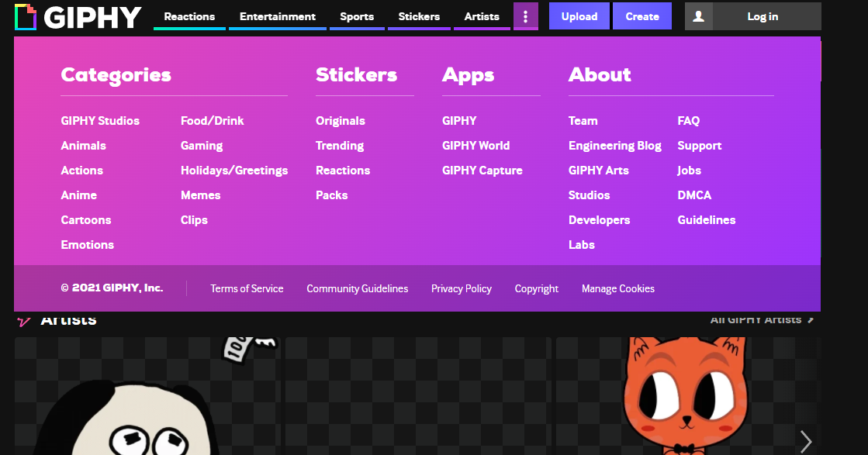Viewport: 868px width, 455px height.
Task: Open the DMCA link
Action: click(694, 195)
